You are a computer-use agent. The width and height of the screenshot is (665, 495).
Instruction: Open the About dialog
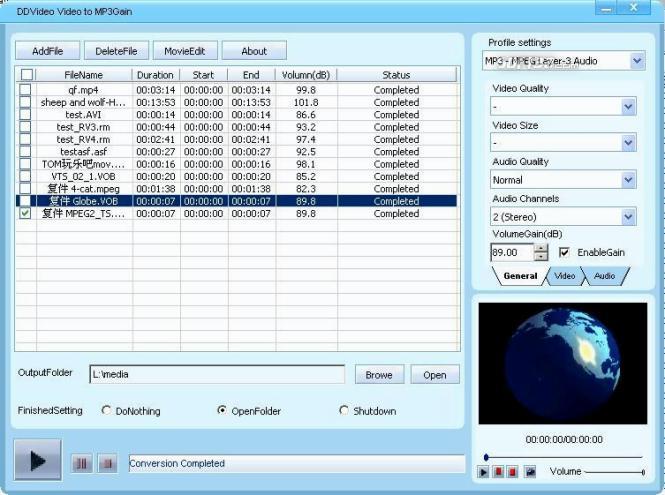click(254, 51)
